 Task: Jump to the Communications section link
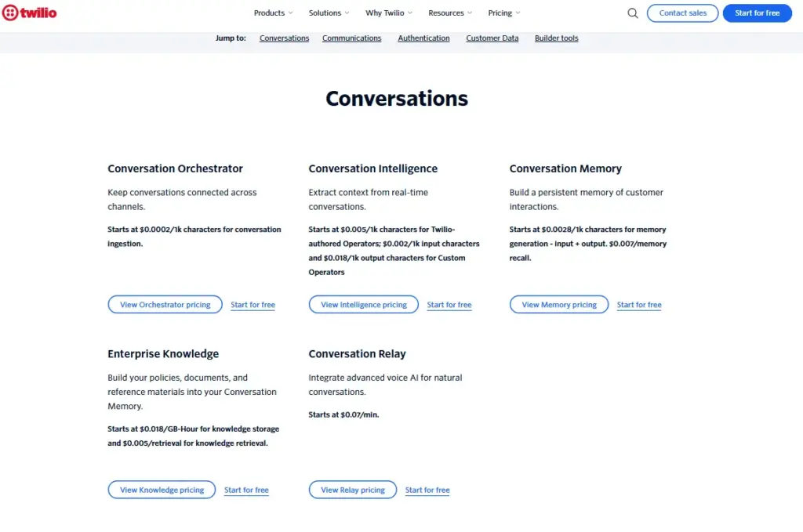pos(351,38)
